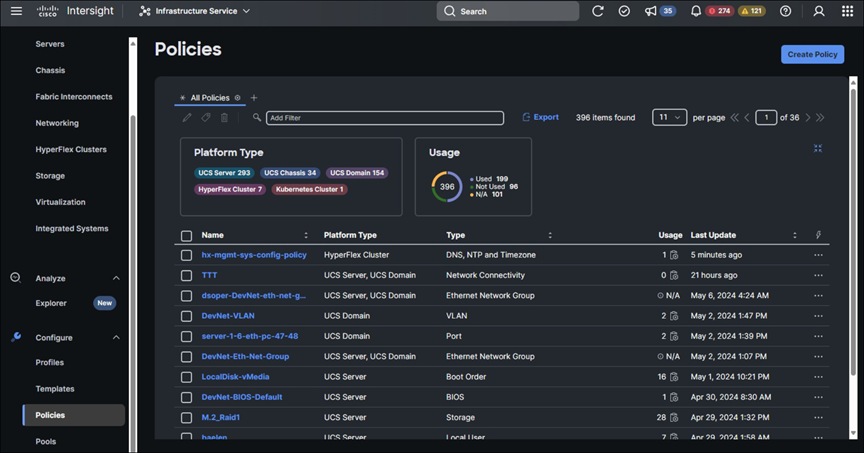Open Fabric Interconnects in the sidebar
Image resolution: width=864 pixels, height=453 pixels.
click(74, 96)
